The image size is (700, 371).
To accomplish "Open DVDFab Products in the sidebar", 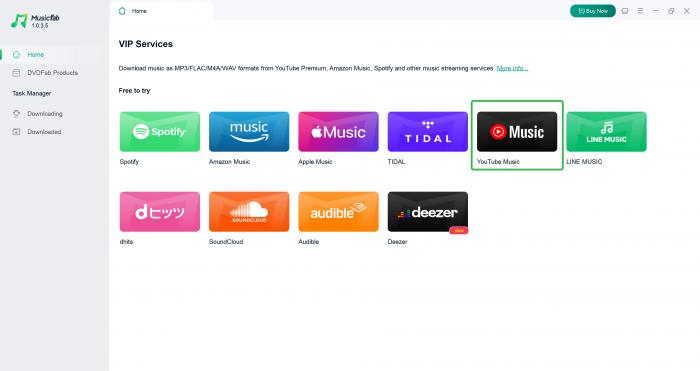I will (x=54, y=73).
